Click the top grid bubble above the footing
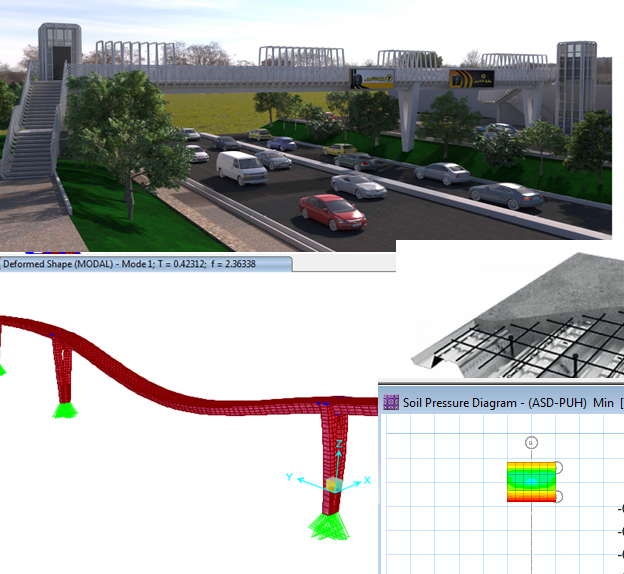Image resolution: width=624 pixels, height=574 pixels. [x=531, y=442]
